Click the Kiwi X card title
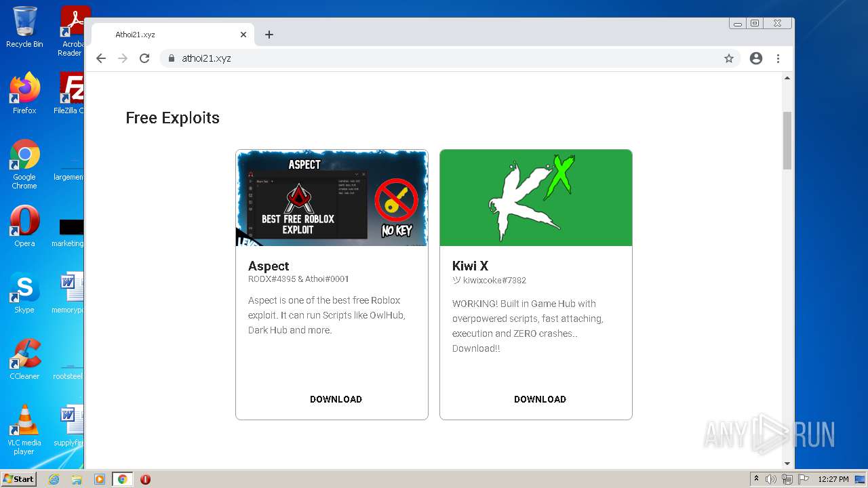 tap(470, 266)
